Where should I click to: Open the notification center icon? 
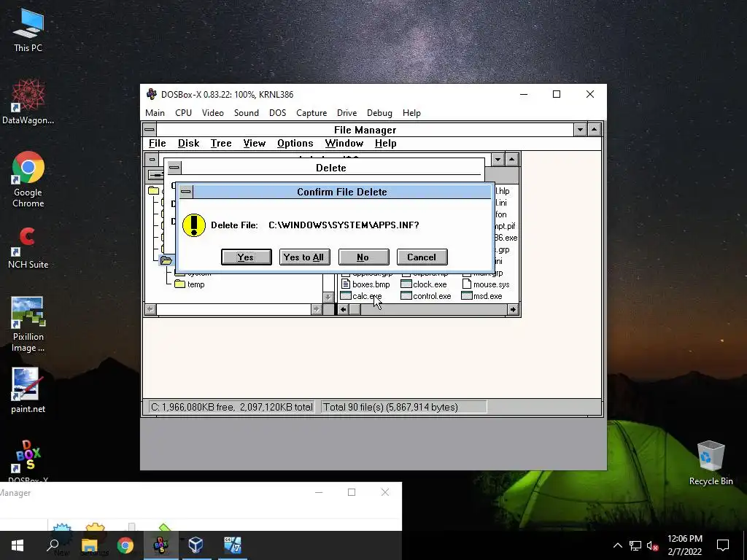point(723,545)
